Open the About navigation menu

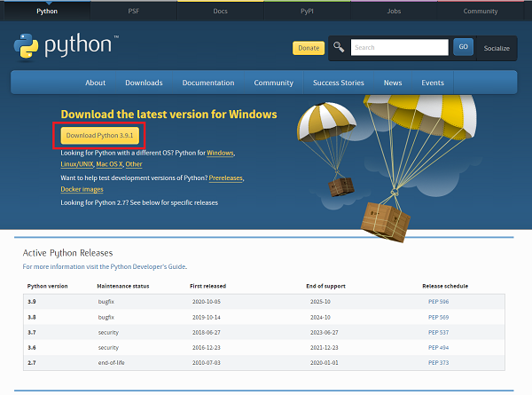pos(96,83)
